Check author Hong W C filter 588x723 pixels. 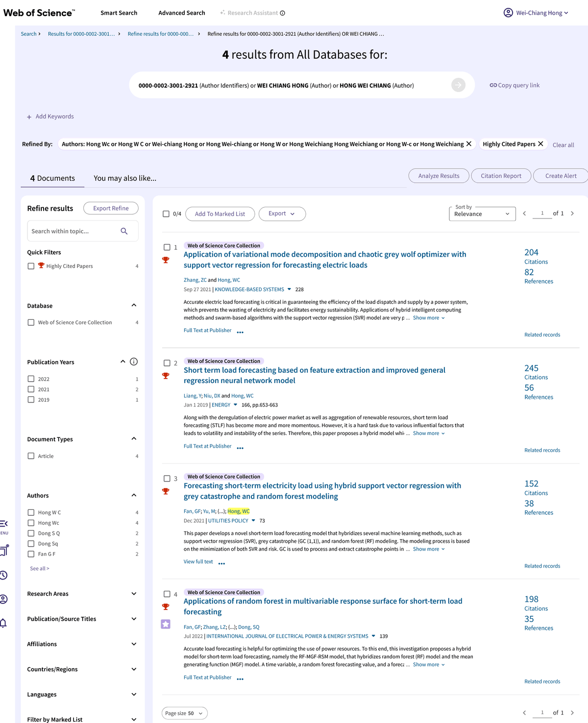tap(31, 512)
